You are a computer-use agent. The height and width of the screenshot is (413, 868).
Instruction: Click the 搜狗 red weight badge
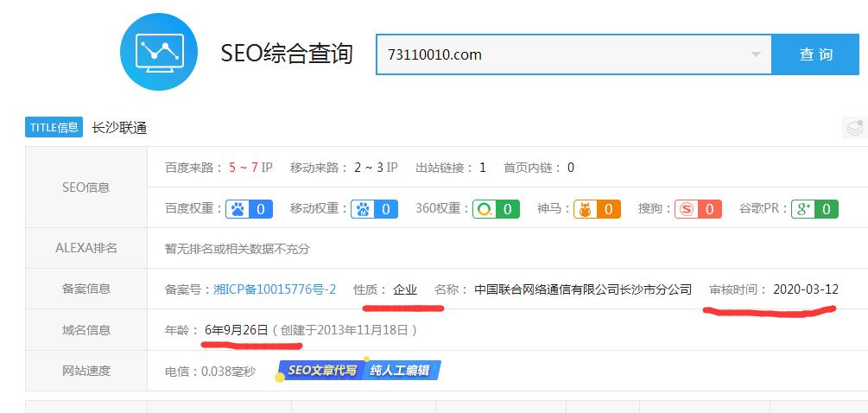pos(698,209)
